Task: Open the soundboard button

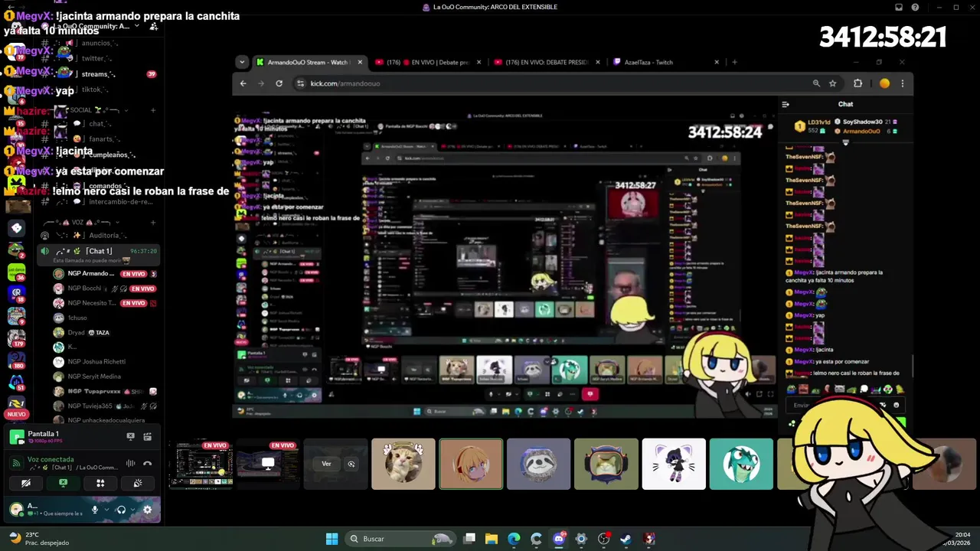Action: (x=138, y=483)
